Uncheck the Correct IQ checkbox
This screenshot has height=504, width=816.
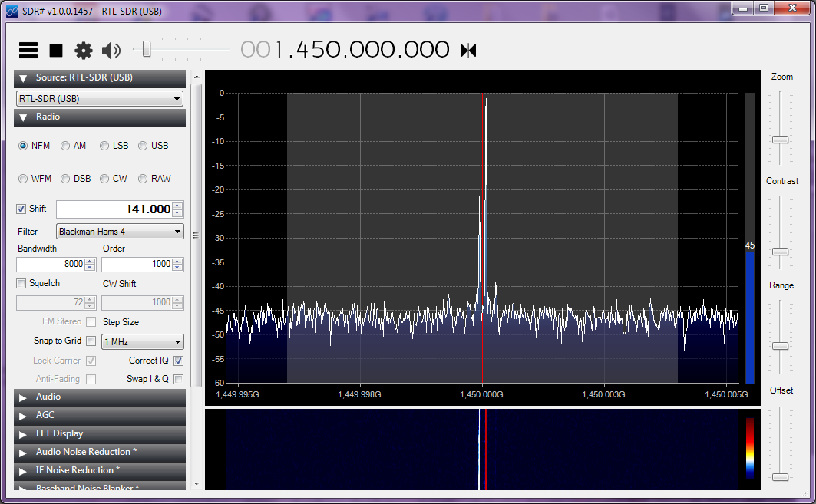[x=179, y=361]
